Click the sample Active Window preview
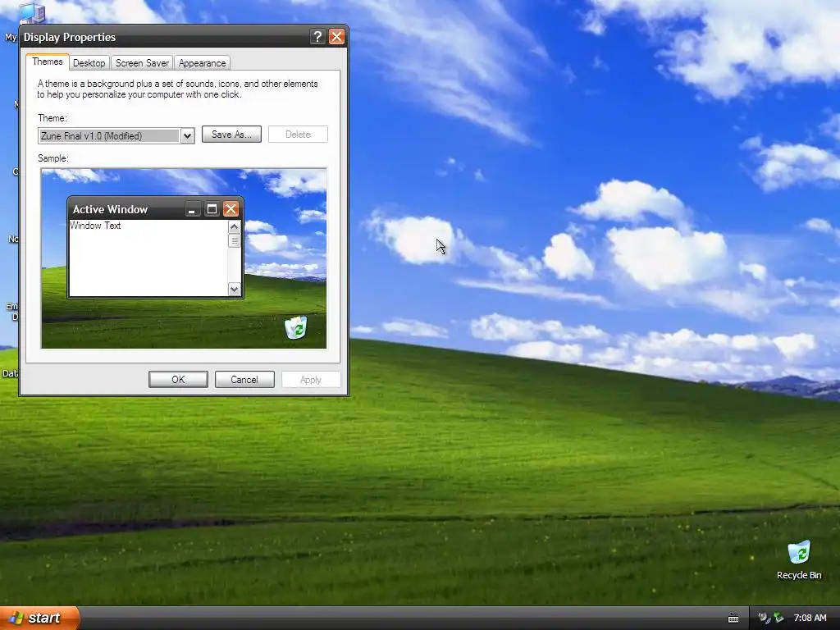840x630 pixels. pos(155,247)
